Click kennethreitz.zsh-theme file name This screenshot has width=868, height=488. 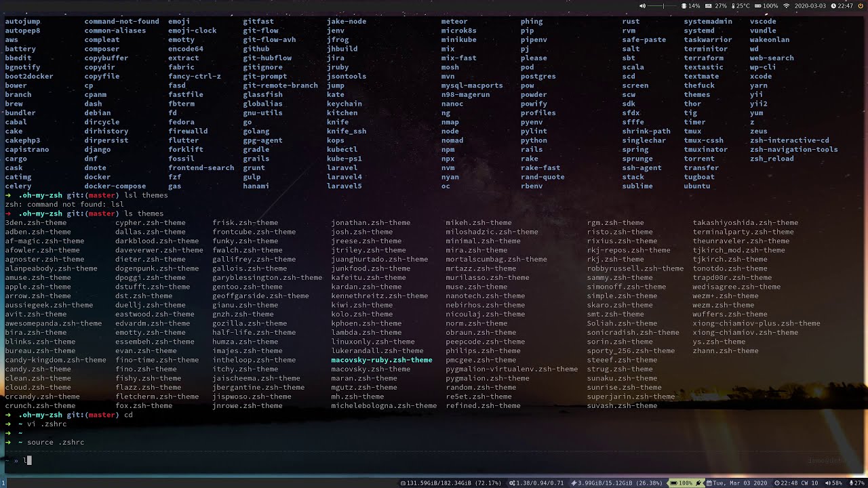pos(379,296)
